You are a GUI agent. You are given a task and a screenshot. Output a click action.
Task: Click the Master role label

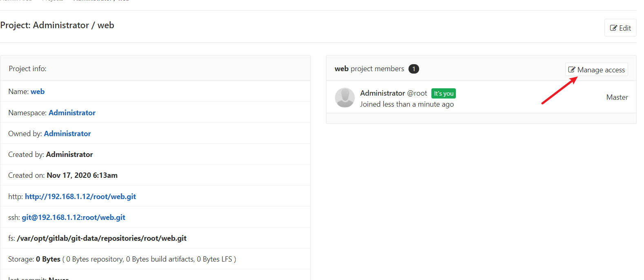click(617, 97)
